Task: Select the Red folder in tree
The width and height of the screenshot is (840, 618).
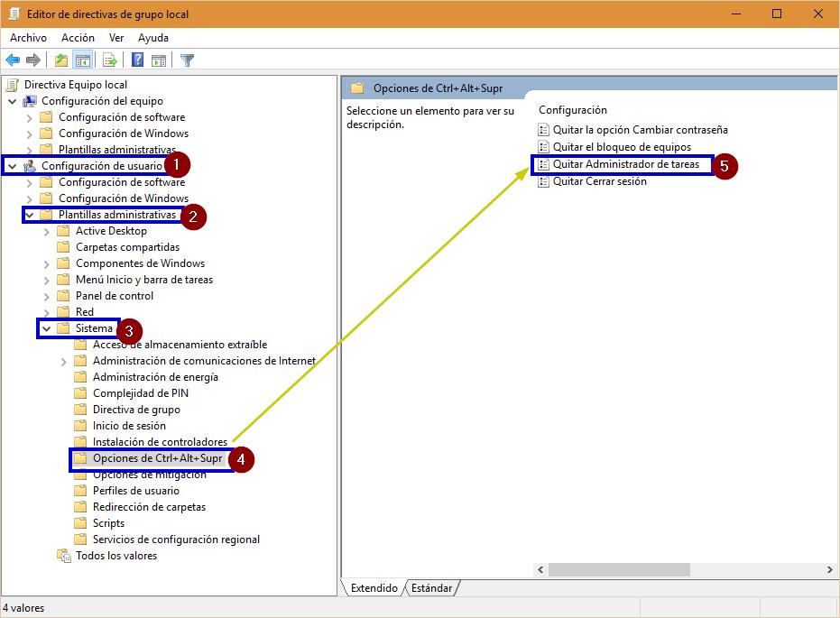Action: click(85, 312)
